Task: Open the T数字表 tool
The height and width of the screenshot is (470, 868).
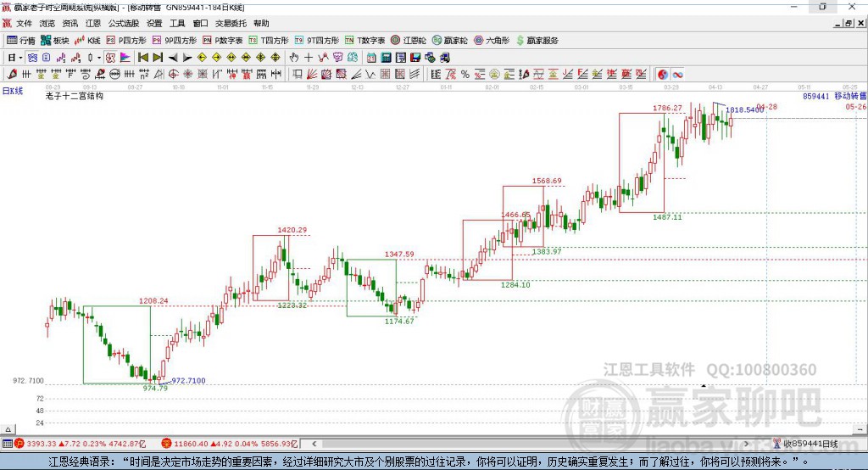Action: (364, 41)
